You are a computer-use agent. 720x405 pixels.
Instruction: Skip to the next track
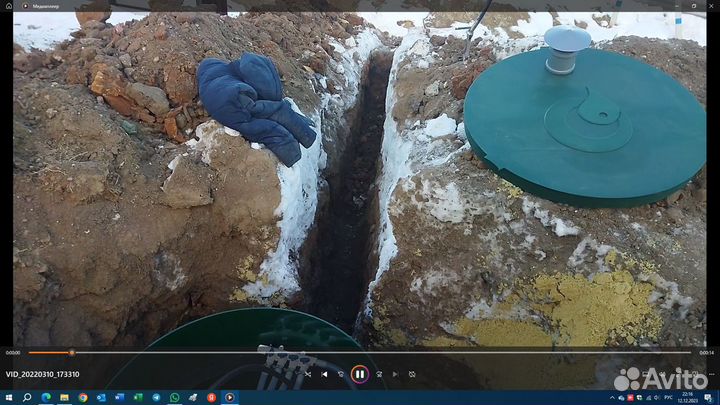(x=395, y=374)
